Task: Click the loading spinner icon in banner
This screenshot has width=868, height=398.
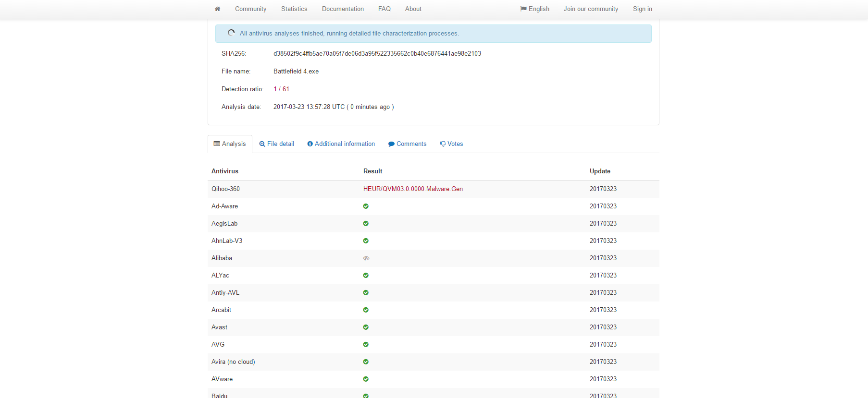Action: click(231, 33)
